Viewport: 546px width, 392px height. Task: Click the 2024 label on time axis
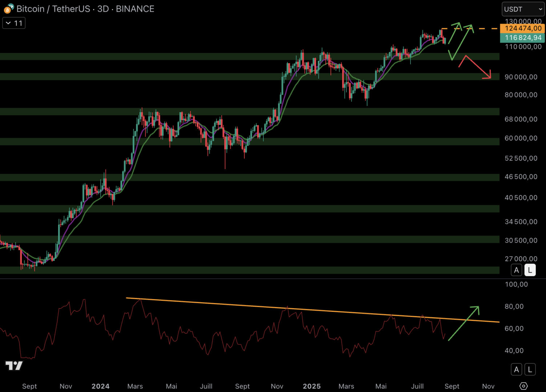[100, 386]
